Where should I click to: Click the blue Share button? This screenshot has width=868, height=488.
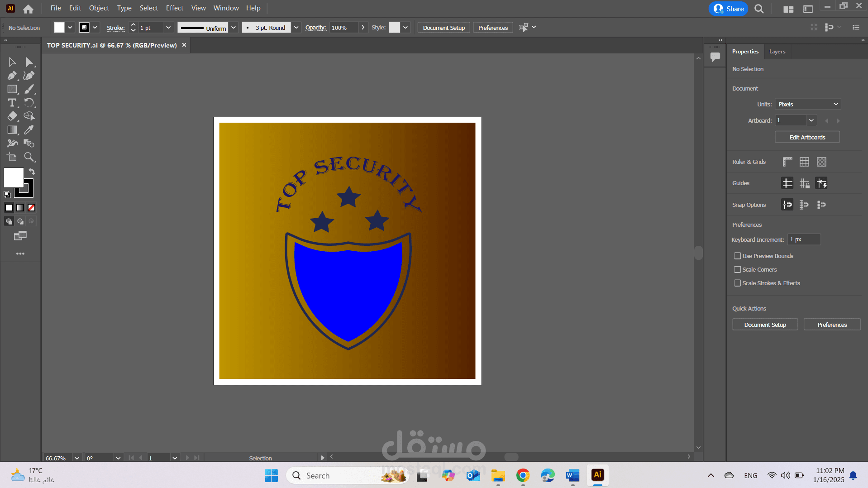(x=729, y=9)
